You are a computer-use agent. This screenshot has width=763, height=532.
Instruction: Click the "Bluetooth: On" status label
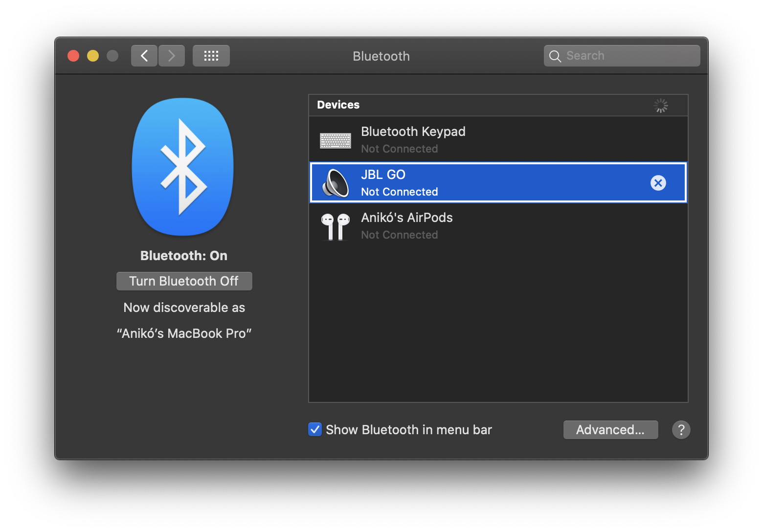click(x=184, y=256)
